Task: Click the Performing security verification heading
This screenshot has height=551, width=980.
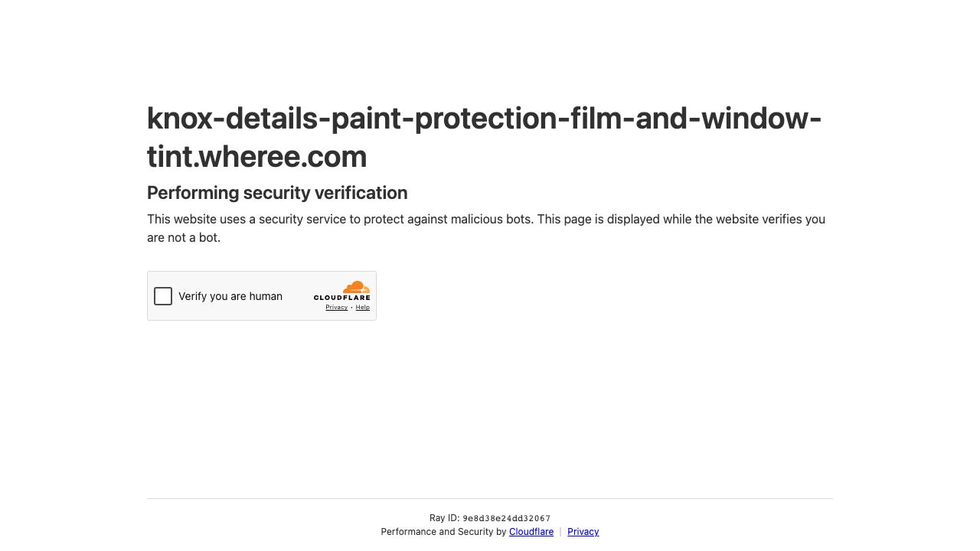Action: click(x=277, y=193)
